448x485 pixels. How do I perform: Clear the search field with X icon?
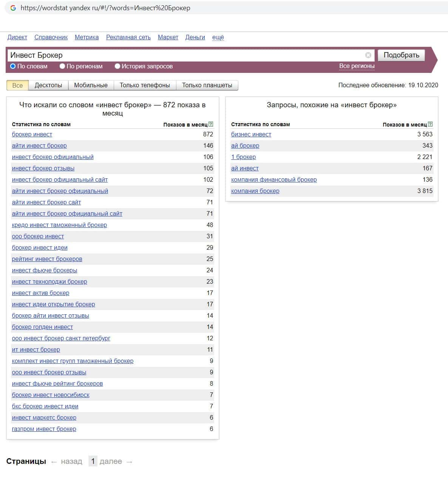(368, 55)
